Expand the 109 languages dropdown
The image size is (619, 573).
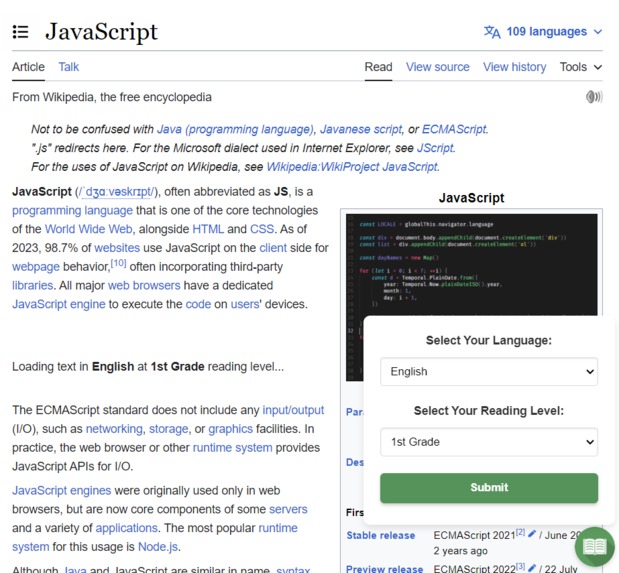coord(543,32)
